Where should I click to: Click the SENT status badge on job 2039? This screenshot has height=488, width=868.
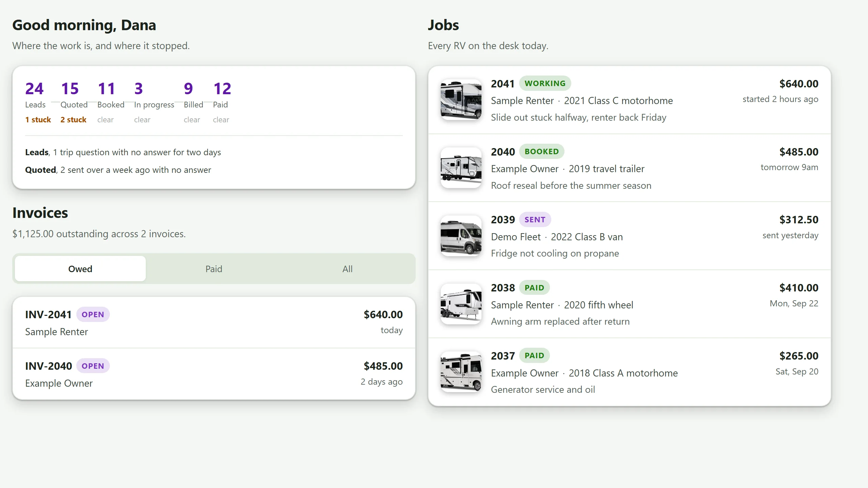(535, 220)
